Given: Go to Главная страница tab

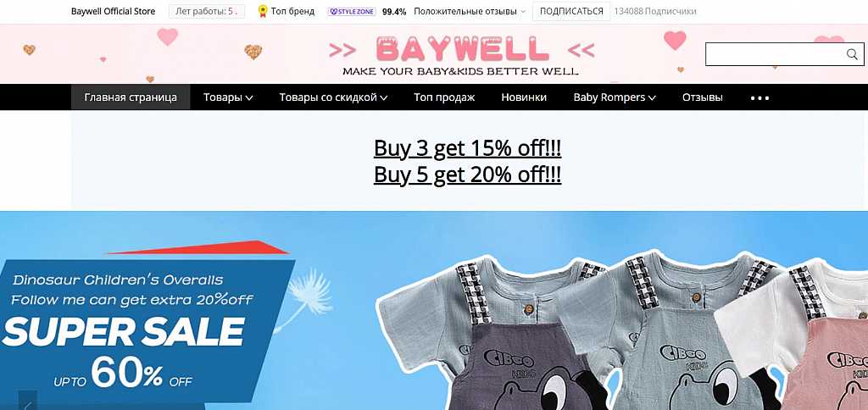Looking at the screenshot, I should click(131, 97).
